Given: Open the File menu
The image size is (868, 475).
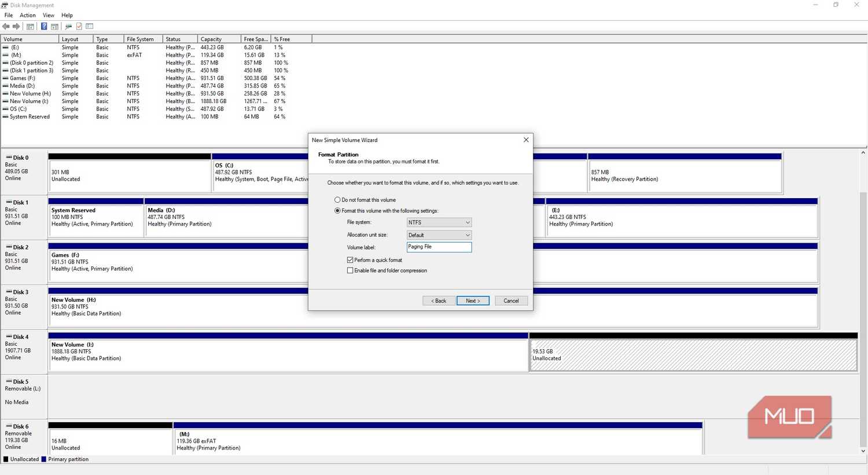Looking at the screenshot, I should 9,15.
